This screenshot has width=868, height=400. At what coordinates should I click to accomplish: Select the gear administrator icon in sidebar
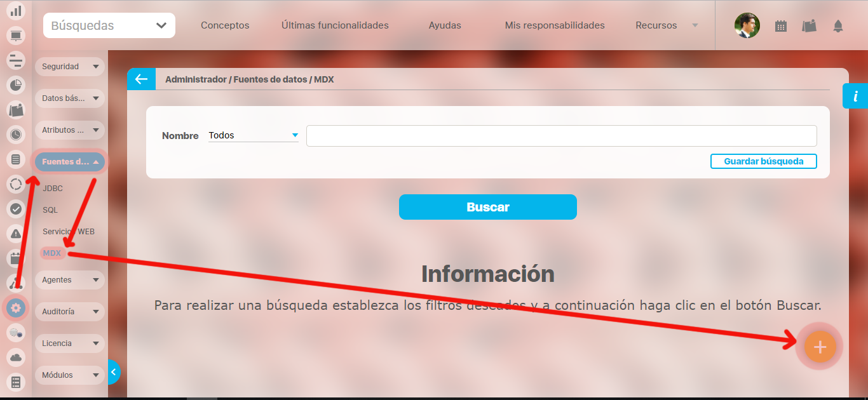click(16, 309)
